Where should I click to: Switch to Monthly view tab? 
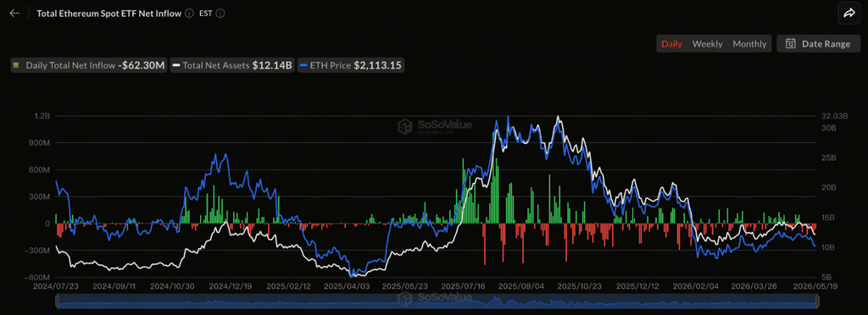[749, 44]
